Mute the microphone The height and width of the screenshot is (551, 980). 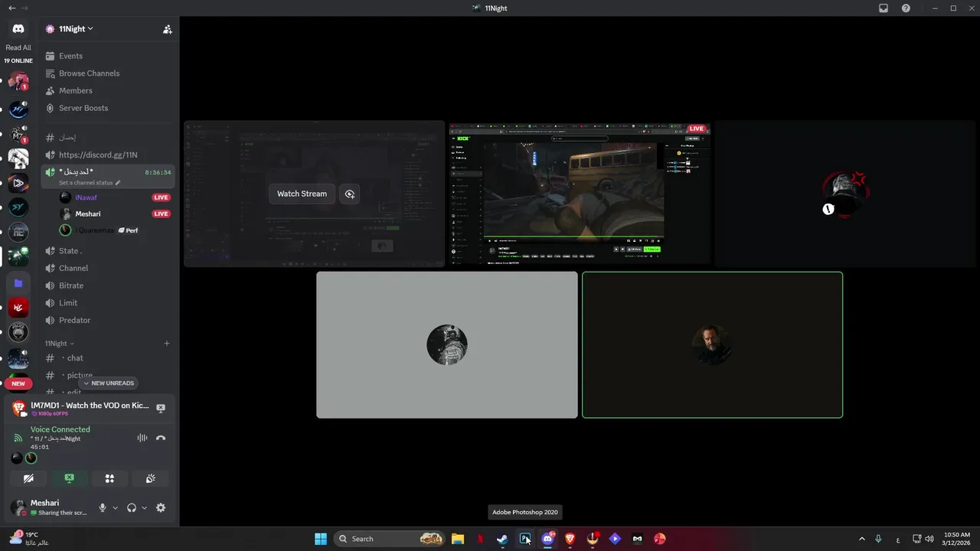pyautogui.click(x=102, y=507)
